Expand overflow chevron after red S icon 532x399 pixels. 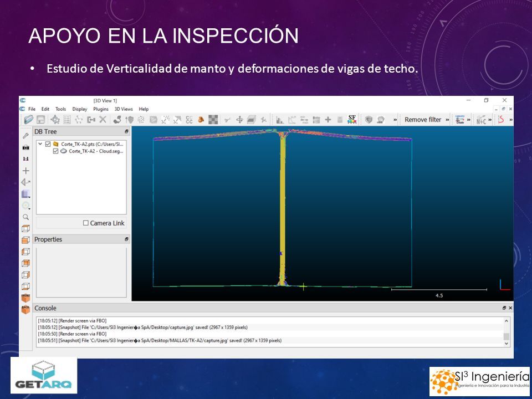511,120
